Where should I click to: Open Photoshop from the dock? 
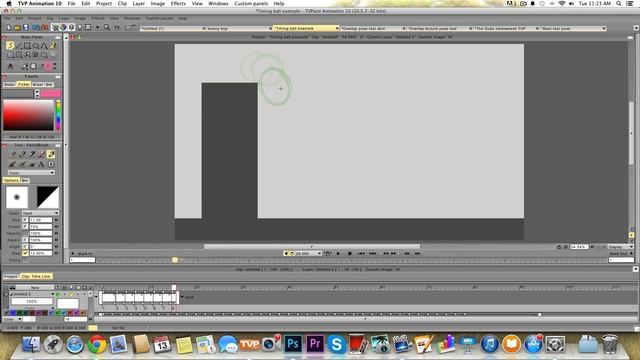click(293, 344)
